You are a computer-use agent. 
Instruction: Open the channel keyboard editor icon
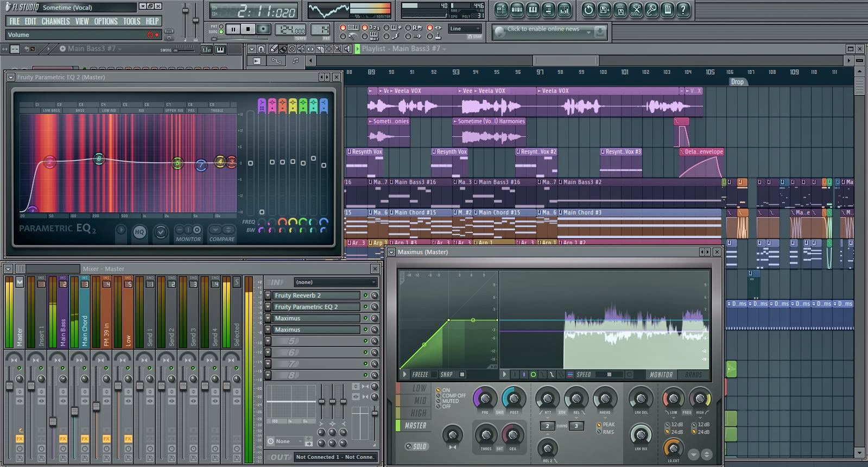pos(220,49)
